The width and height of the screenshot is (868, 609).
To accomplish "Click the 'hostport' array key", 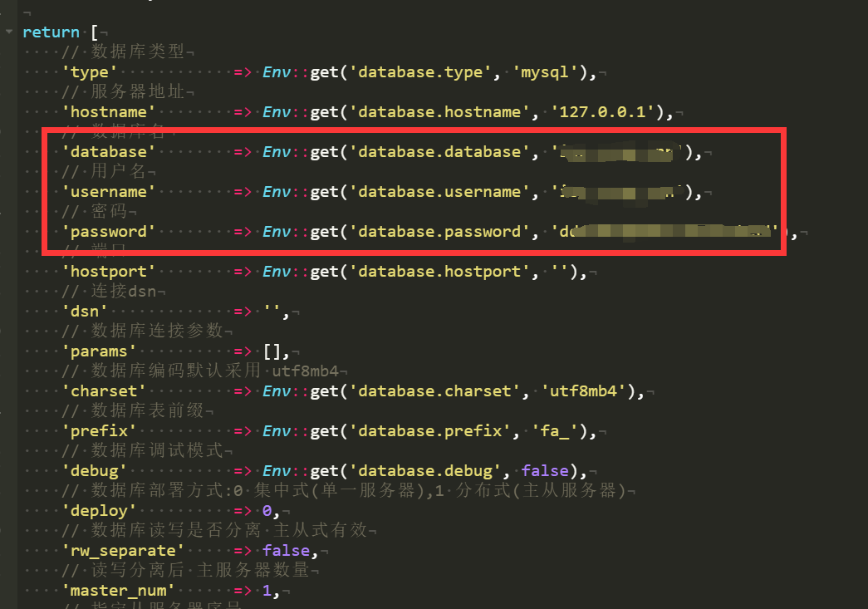I will coord(108,272).
